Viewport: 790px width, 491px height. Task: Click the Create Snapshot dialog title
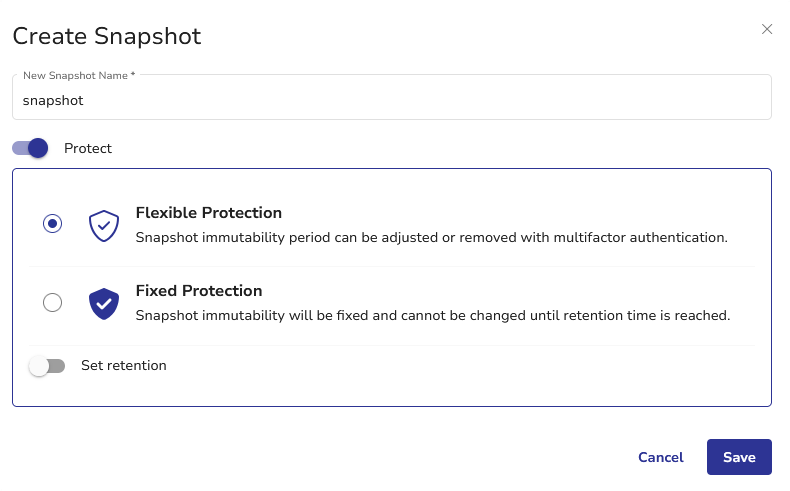(x=106, y=37)
